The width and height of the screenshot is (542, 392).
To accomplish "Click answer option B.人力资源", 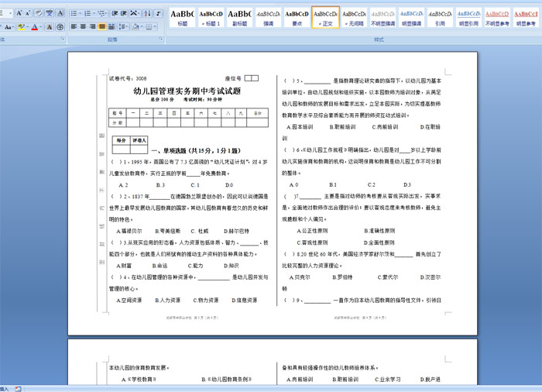I will (x=168, y=301).
